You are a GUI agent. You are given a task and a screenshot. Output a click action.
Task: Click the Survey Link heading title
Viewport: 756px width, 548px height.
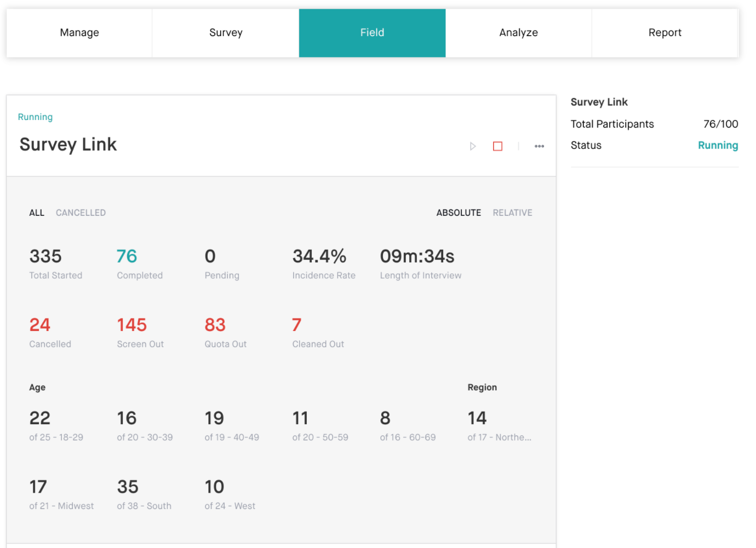click(x=68, y=145)
